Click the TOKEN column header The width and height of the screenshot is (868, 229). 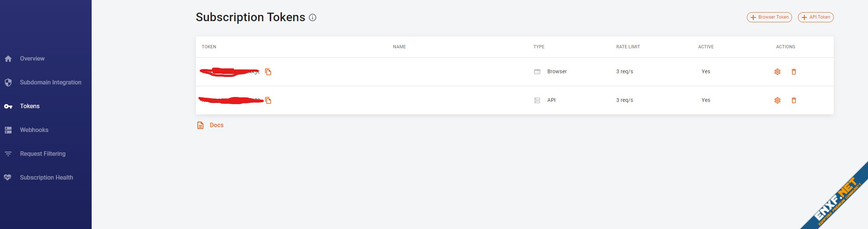click(209, 47)
